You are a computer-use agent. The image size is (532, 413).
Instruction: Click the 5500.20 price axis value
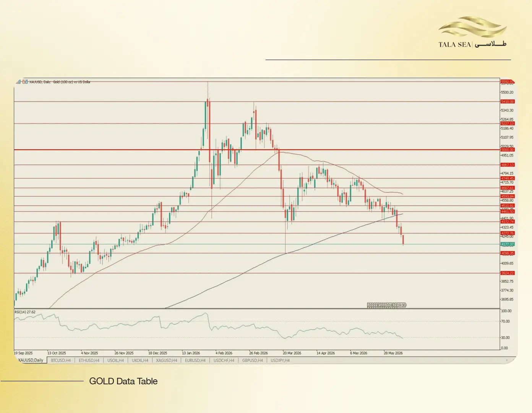[x=507, y=93]
